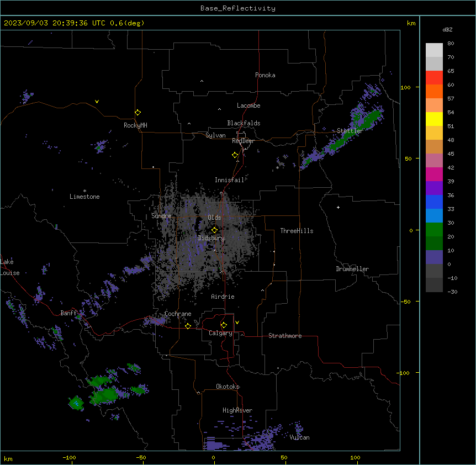476x465 pixels.
Task: Click the ThreeHills label
Action: [x=297, y=231]
